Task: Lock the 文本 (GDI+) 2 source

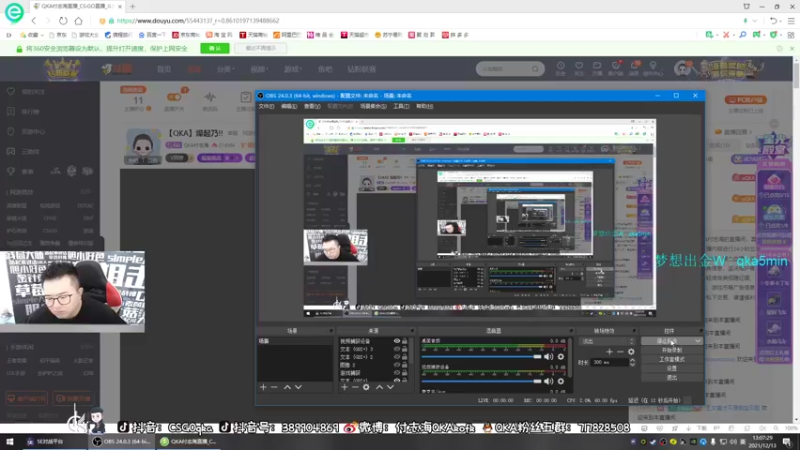Action: pyautogui.click(x=405, y=357)
